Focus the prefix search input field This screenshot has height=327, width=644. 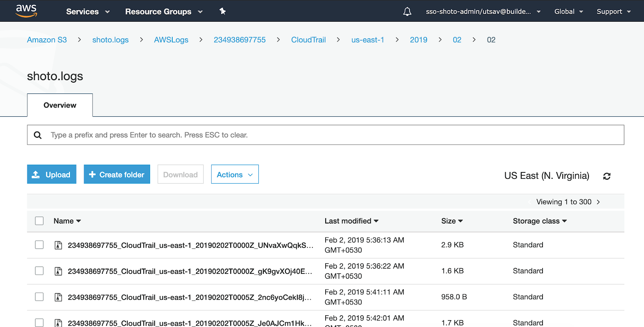pyautogui.click(x=326, y=135)
